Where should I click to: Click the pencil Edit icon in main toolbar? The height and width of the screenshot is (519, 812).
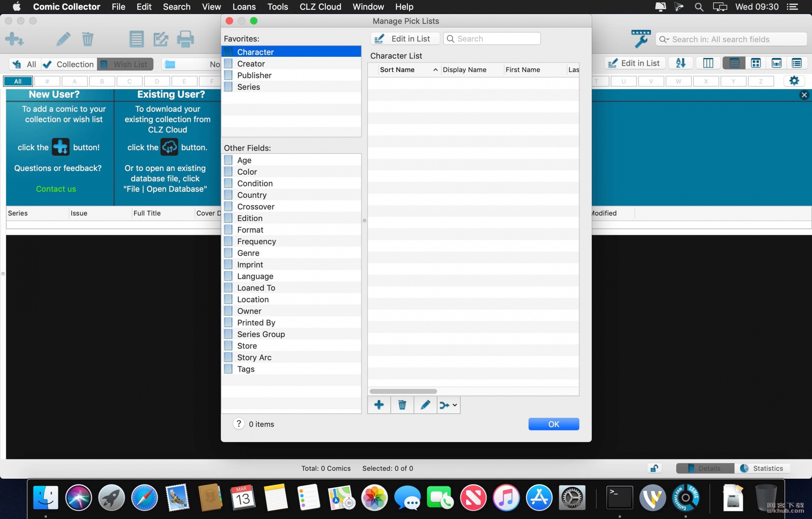pos(63,39)
